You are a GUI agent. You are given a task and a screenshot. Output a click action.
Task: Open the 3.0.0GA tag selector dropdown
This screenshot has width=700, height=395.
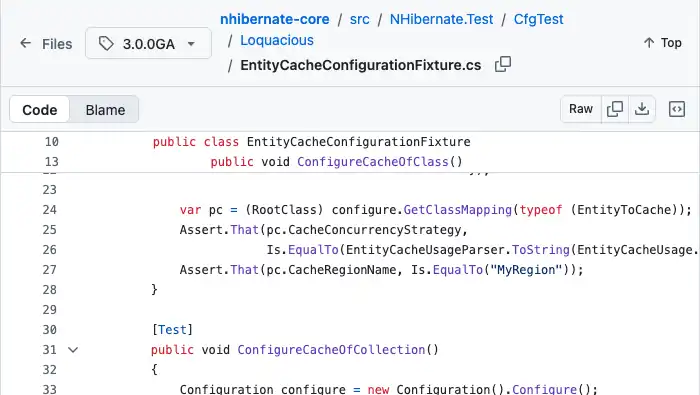click(148, 43)
